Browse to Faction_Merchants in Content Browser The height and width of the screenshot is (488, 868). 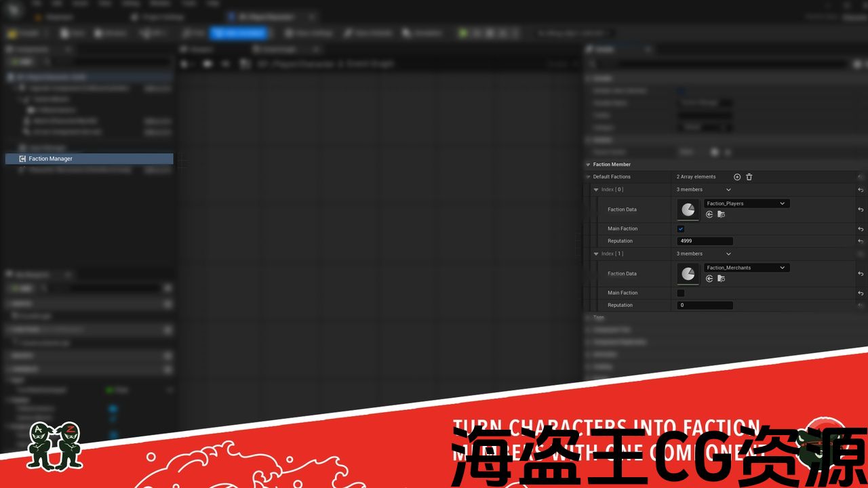pyautogui.click(x=721, y=279)
